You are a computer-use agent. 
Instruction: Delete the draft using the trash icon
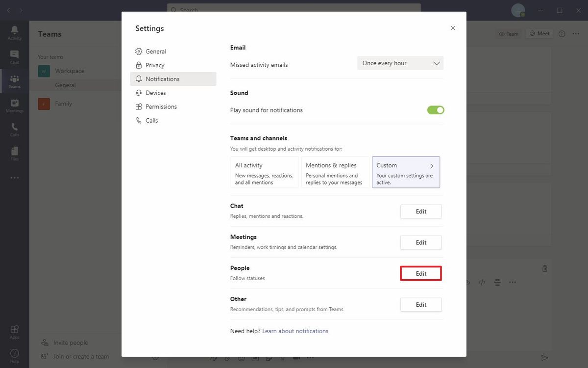544,268
